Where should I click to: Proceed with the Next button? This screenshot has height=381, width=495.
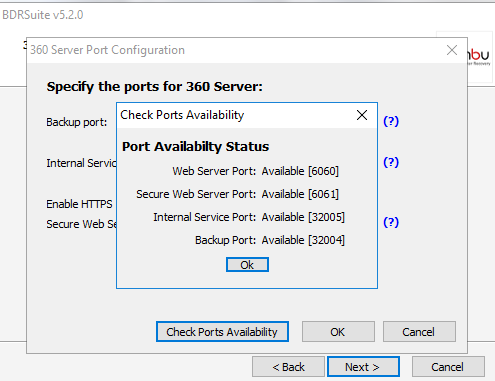pyautogui.click(x=363, y=367)
